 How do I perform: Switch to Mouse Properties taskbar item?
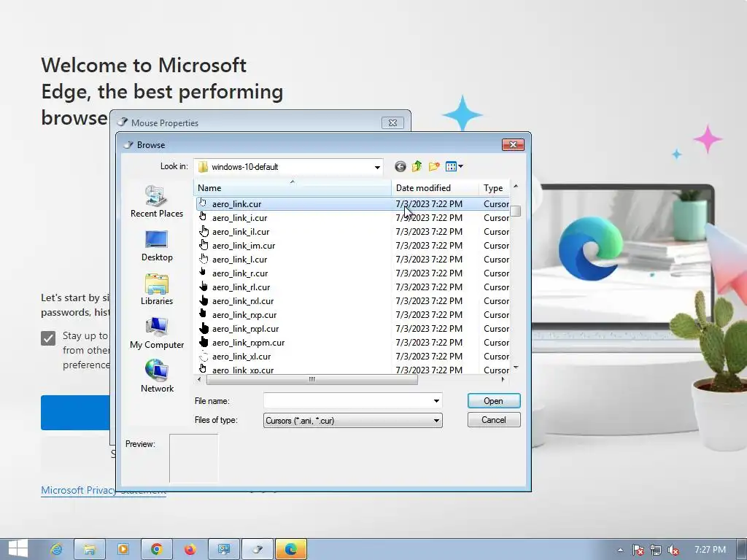point(258,549)
